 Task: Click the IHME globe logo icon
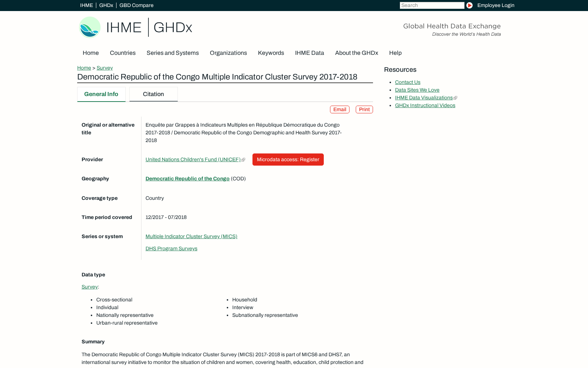click(90, 27)
